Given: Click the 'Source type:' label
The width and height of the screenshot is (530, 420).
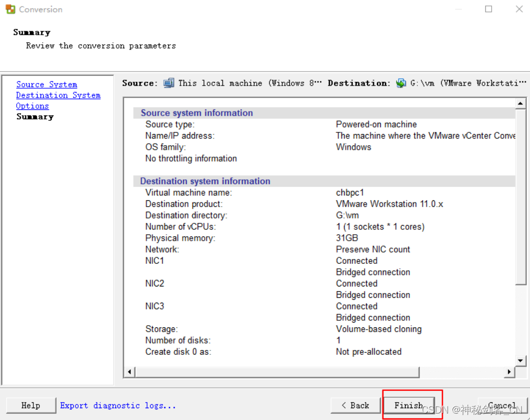Looking at the screenshot, I should click(x=170, y=124).
